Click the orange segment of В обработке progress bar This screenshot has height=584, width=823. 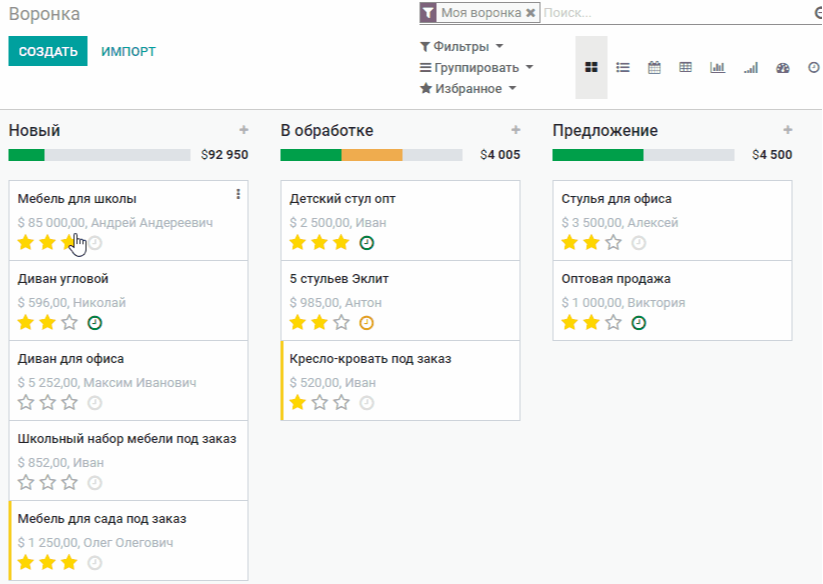[x=372, y=155]
